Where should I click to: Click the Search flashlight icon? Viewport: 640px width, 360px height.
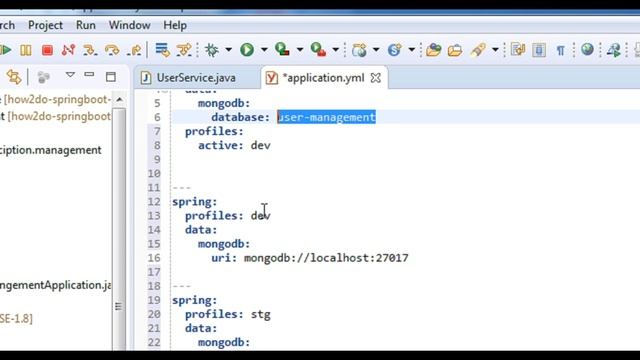478,50
